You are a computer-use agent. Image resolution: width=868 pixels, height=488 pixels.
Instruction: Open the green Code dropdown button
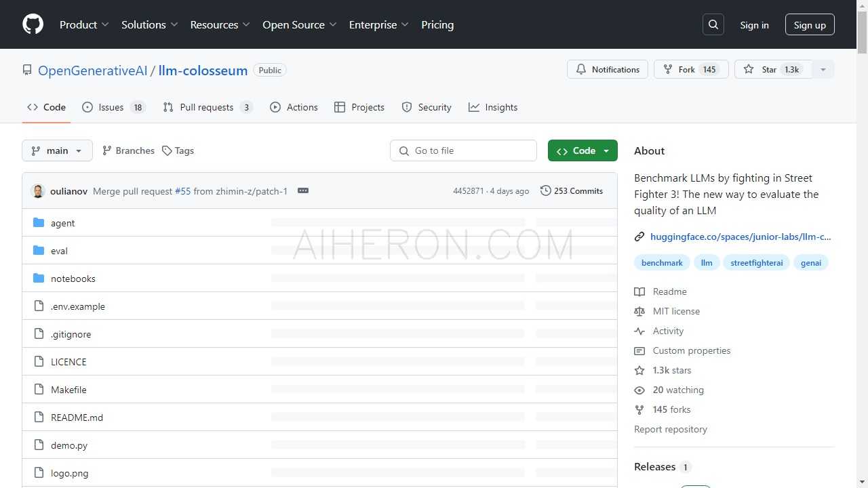pos(583,150)
